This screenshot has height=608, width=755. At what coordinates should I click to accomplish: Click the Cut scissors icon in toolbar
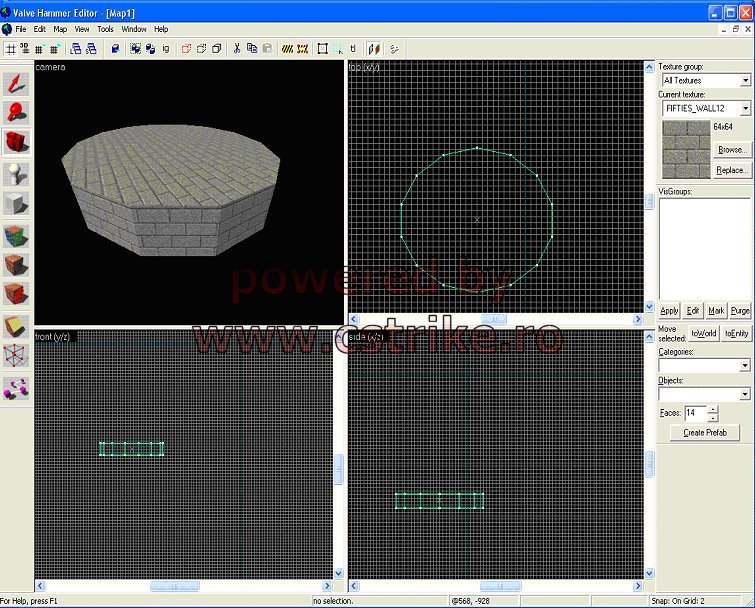[237, 48]
